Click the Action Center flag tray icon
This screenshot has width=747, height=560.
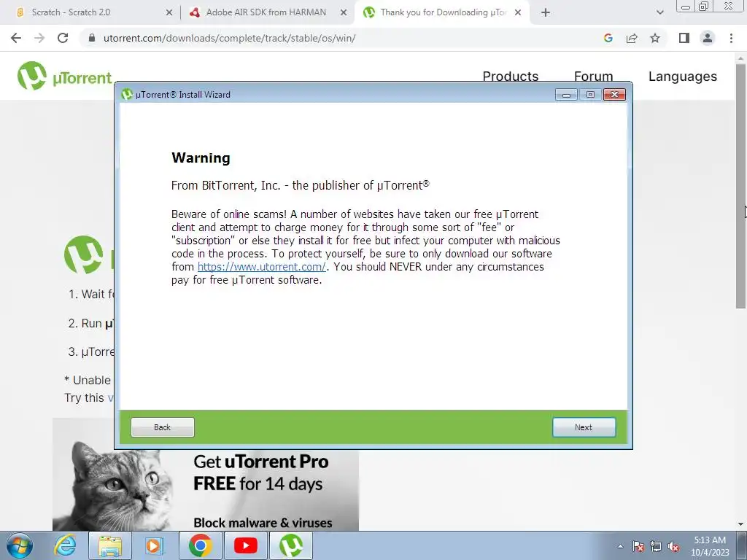tap(638, 546)
